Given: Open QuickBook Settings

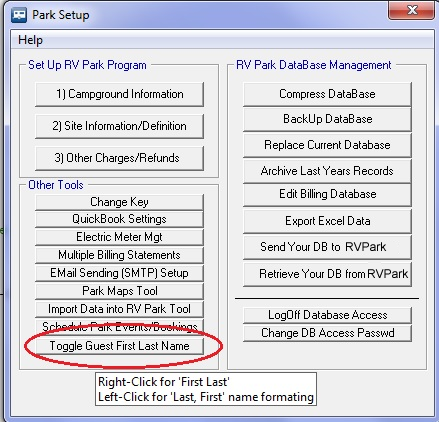Looking at the screenshot, I should point(119,219).
